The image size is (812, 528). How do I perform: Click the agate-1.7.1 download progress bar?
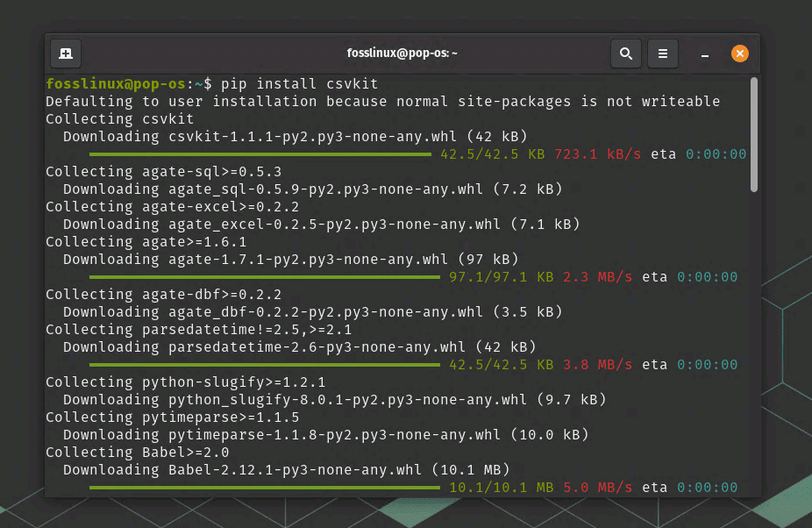[x=264, y=277]
